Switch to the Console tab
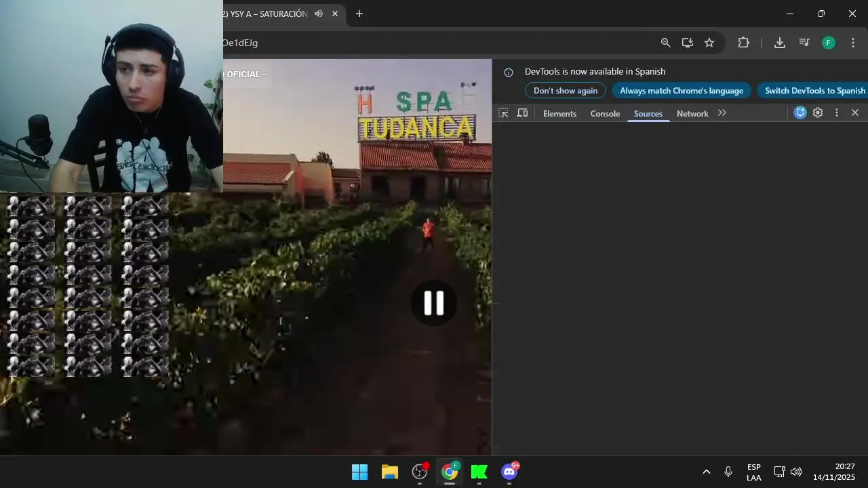The width and height of the screenshot is (868, 488). pyautogui.click(x=605, y=114)
